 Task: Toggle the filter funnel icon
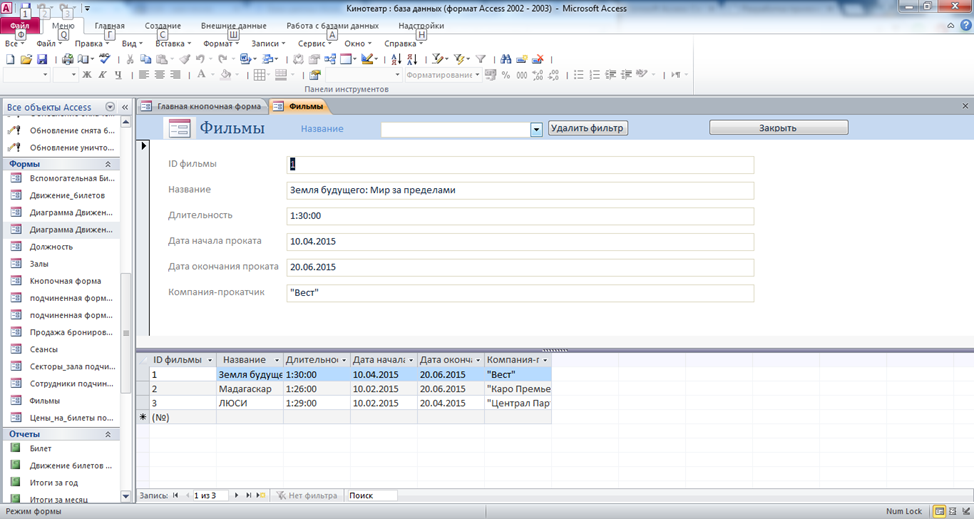tap(480, 59)
